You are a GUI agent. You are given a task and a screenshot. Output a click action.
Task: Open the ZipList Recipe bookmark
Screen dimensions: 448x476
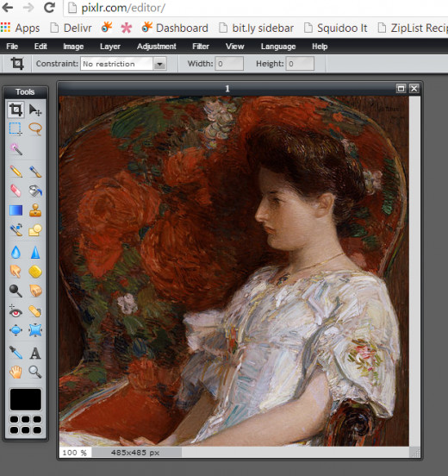(x=413, y=28)
